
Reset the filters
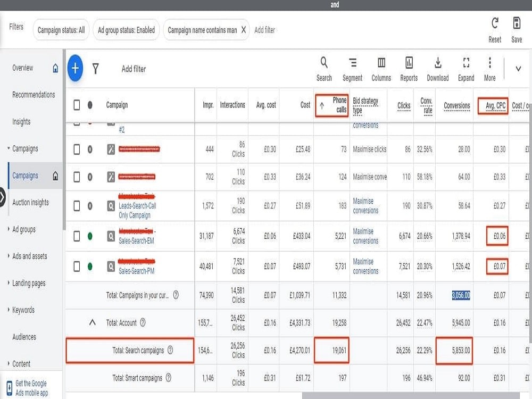tap(495, 30)
